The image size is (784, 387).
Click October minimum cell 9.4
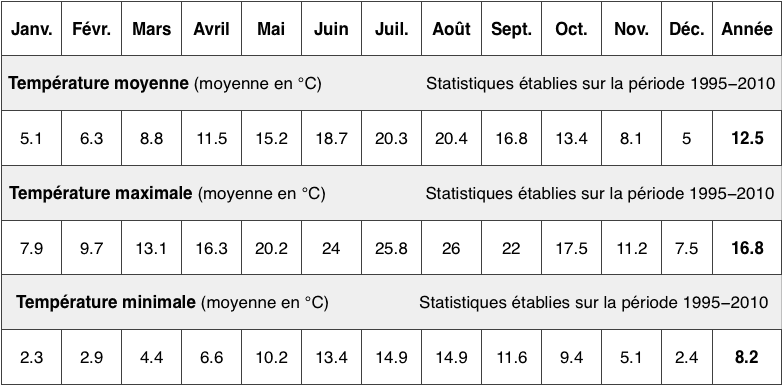[x=572, y=357]
